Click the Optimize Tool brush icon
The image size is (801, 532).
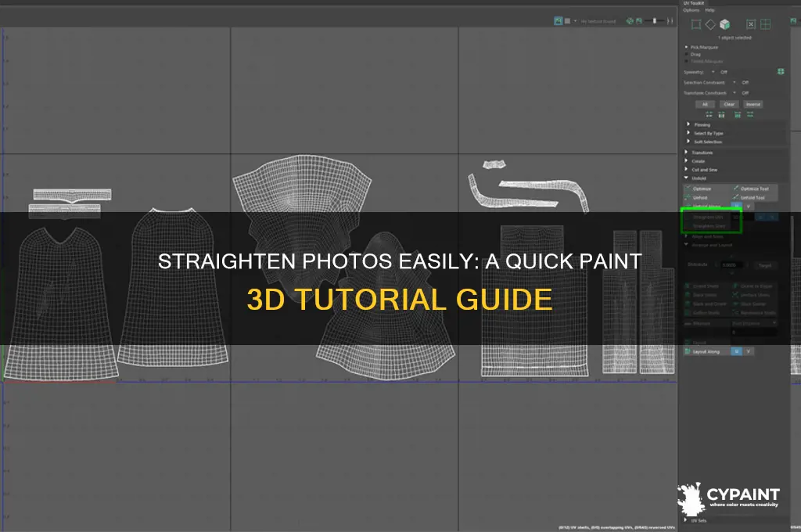[735, 189]
